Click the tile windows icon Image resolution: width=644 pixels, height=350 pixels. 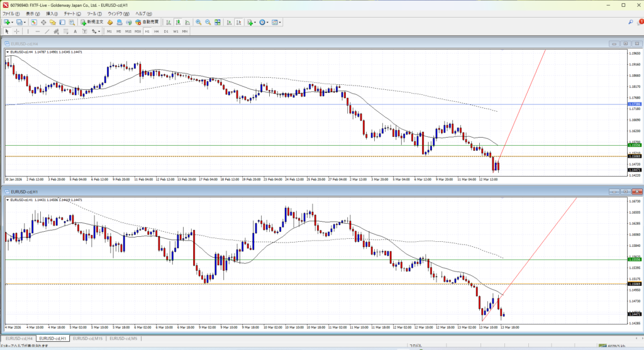(217, 22)
